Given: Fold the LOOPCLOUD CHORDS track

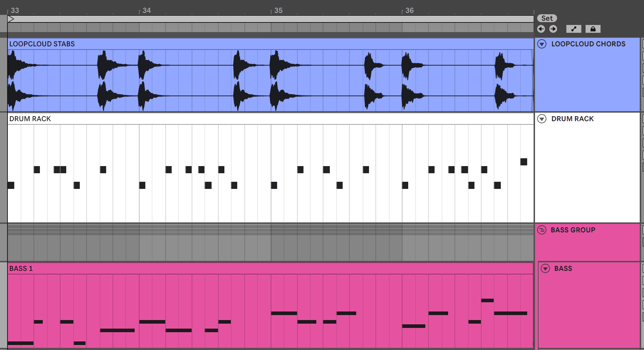Looking at the screenshot, I should 542,44.
